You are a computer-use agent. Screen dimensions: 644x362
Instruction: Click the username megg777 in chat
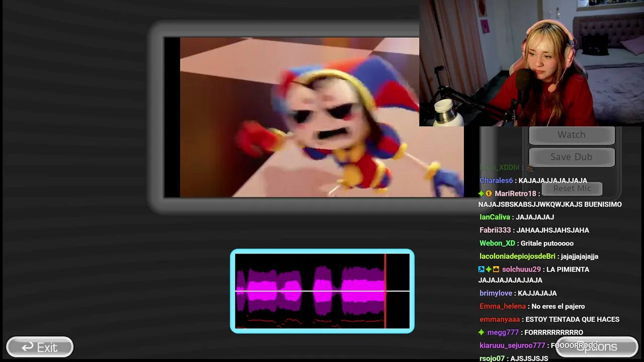point(503,332)
